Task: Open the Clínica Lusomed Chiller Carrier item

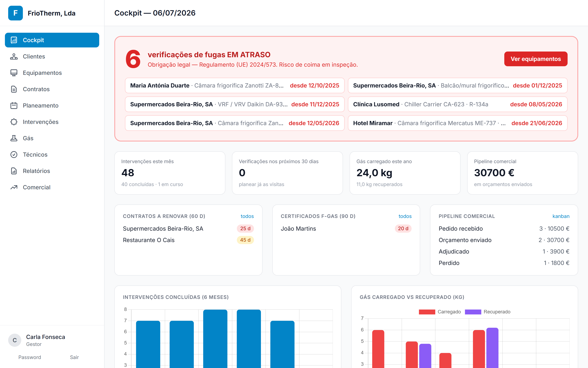Action: [x=458, y=104]
